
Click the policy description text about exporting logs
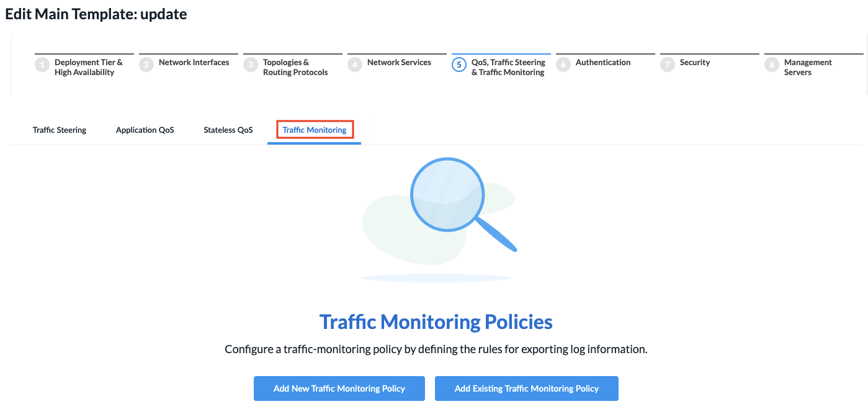point(436,349)
